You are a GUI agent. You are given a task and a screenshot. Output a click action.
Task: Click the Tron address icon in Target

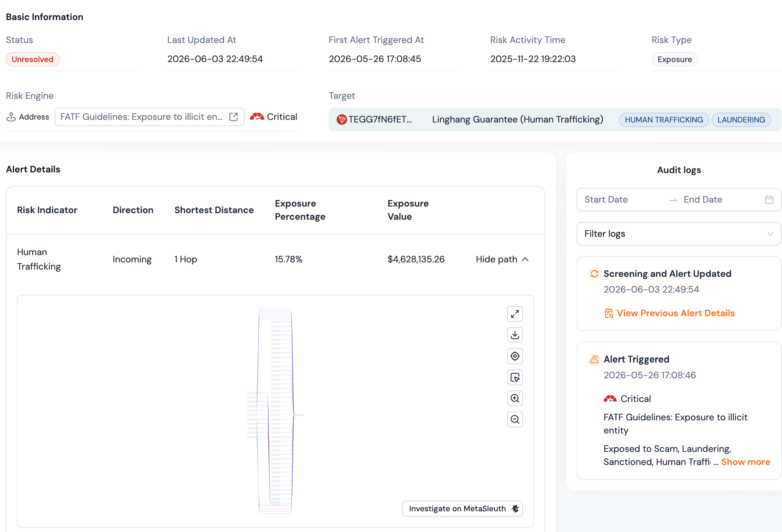(342, 120)
